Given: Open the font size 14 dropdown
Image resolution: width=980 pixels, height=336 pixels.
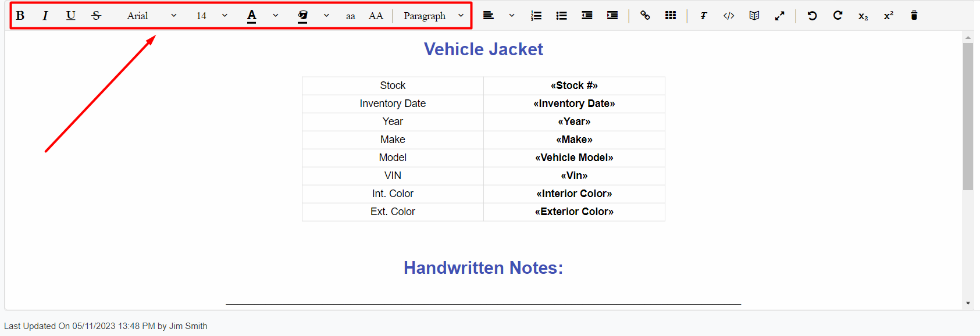Looking at the screenshot, I should pos(212,16).
